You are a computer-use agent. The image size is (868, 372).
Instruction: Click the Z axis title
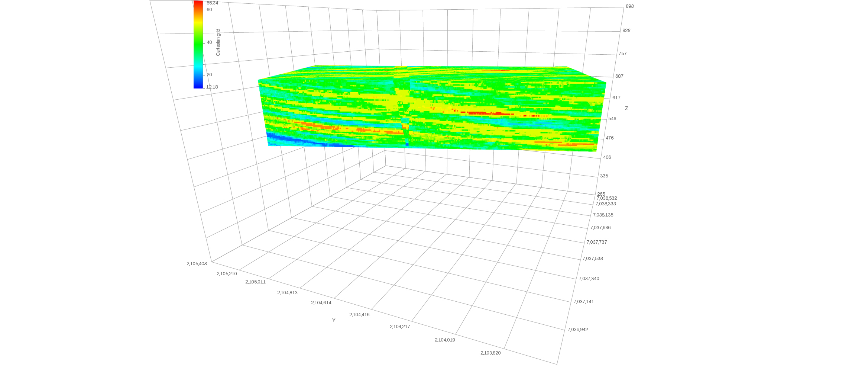(x=626, y=108)
